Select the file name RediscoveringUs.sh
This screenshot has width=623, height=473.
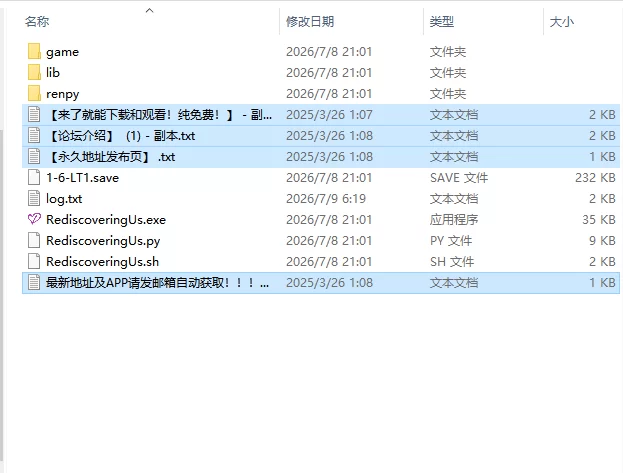[103, 262]
